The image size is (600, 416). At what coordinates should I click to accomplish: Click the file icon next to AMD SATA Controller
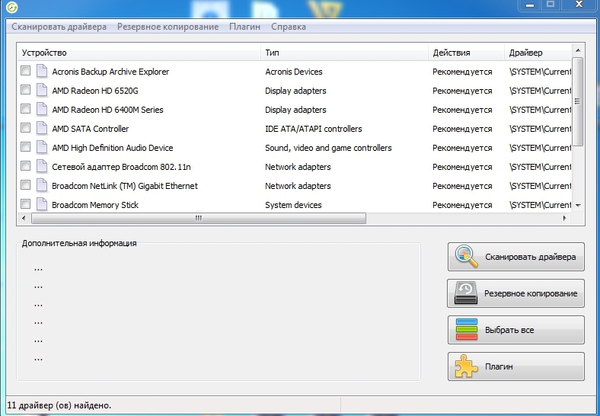[41, 128]
